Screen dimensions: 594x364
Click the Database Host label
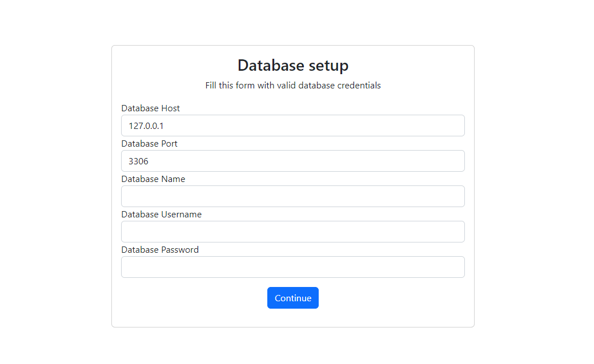[150, 108]
